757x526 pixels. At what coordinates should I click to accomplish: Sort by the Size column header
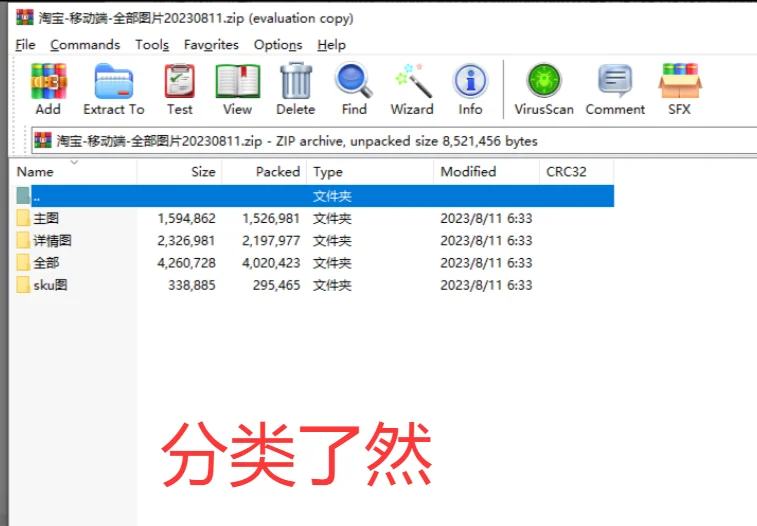tap(179, 172)
